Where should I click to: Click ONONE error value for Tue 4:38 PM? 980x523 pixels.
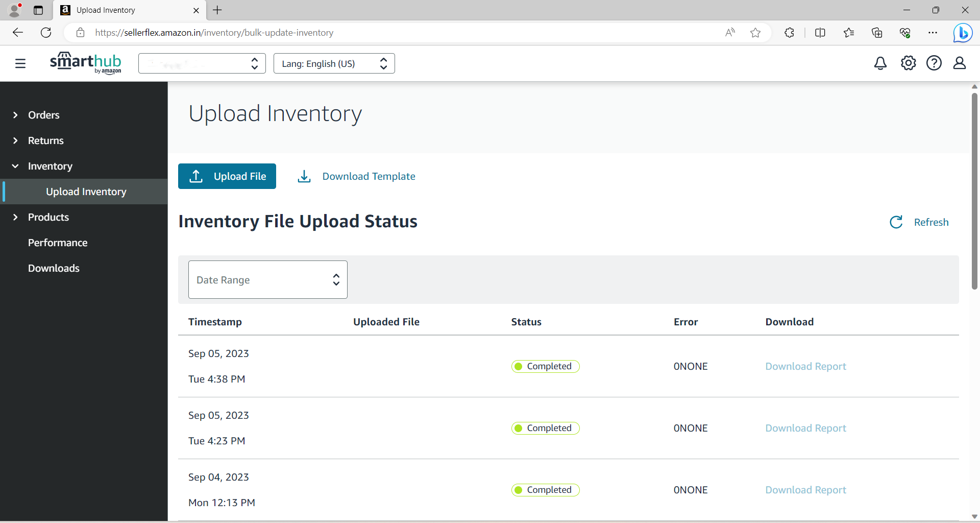691,366
